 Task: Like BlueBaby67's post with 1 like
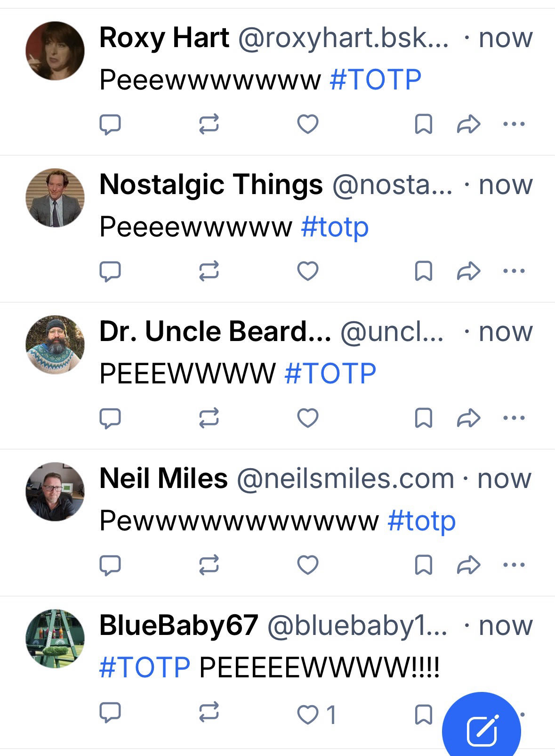pos(308,715)
